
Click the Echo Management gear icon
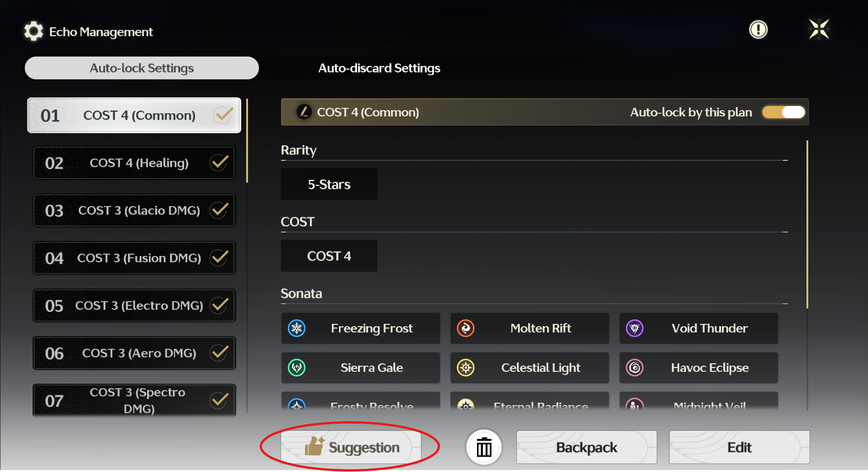(x=33, y=31)
